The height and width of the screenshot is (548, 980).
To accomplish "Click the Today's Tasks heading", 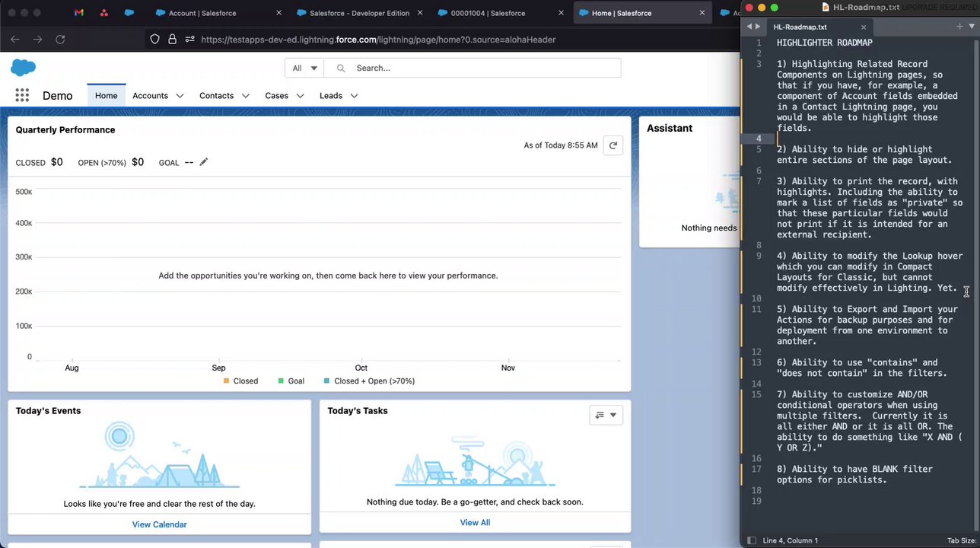I will click(358, 411).
